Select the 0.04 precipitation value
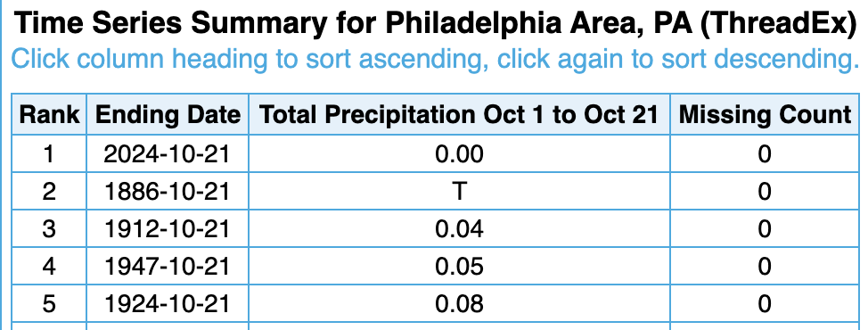Screen dimensions: 868x330 coord(459,228)
